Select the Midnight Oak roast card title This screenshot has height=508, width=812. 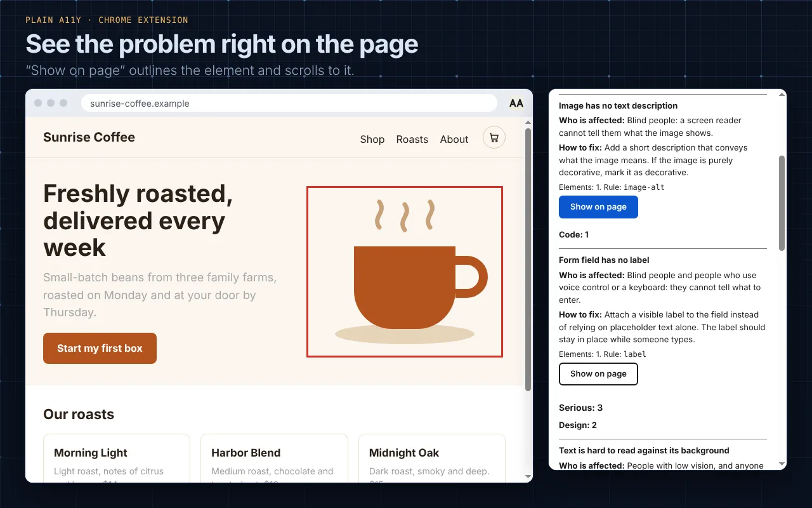(x=404, y=453)
